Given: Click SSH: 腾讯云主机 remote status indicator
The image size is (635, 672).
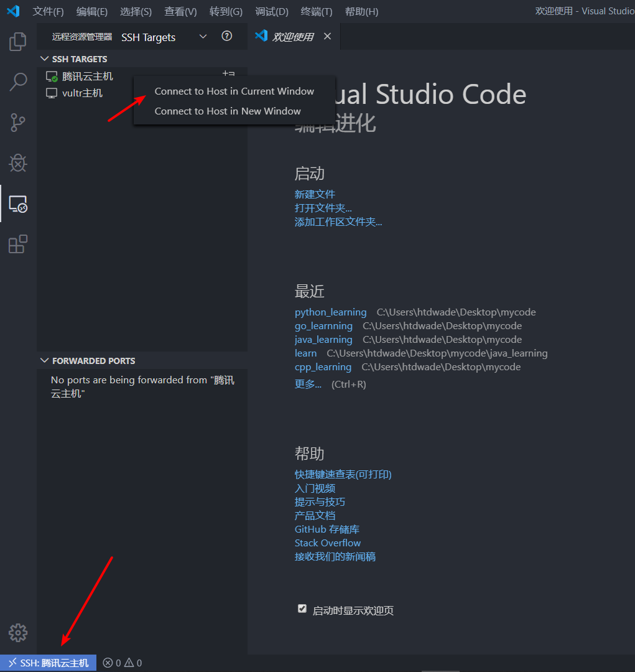Looking at the screenshot, I should tap(48, 663).
